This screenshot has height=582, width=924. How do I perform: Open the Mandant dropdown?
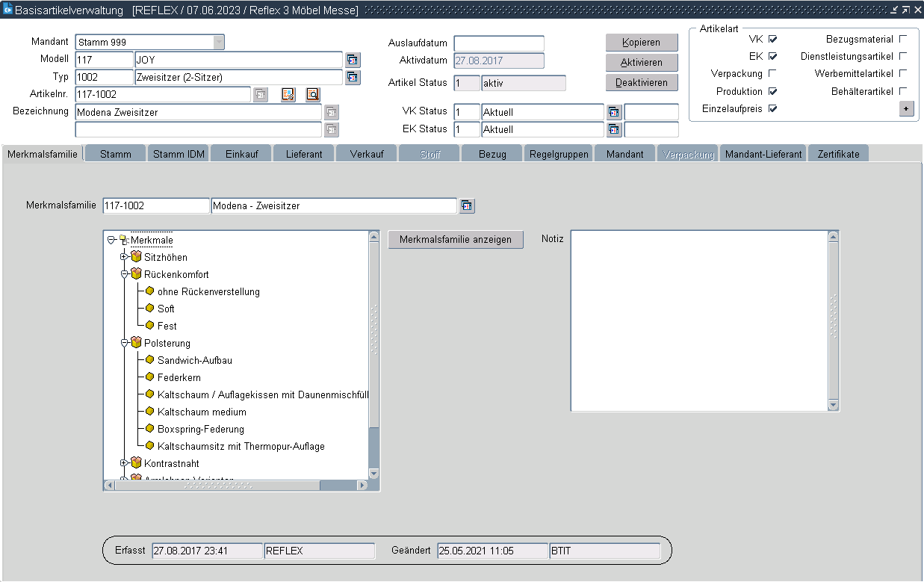[x=218, y=43]
